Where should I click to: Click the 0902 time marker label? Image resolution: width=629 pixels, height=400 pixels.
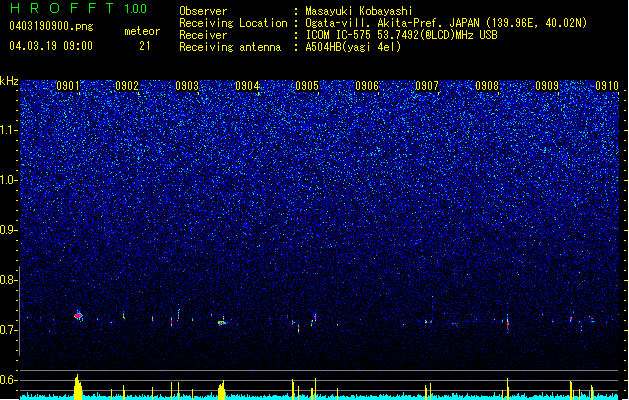coord(127,86)
